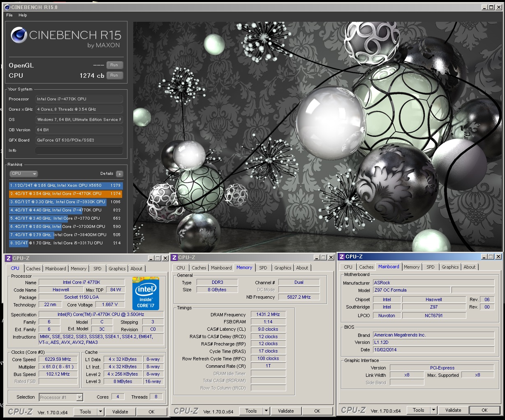Screen dimensions: 505x420
Task: Click Validate in right CPU-Z window
Action: click(453, 410)
